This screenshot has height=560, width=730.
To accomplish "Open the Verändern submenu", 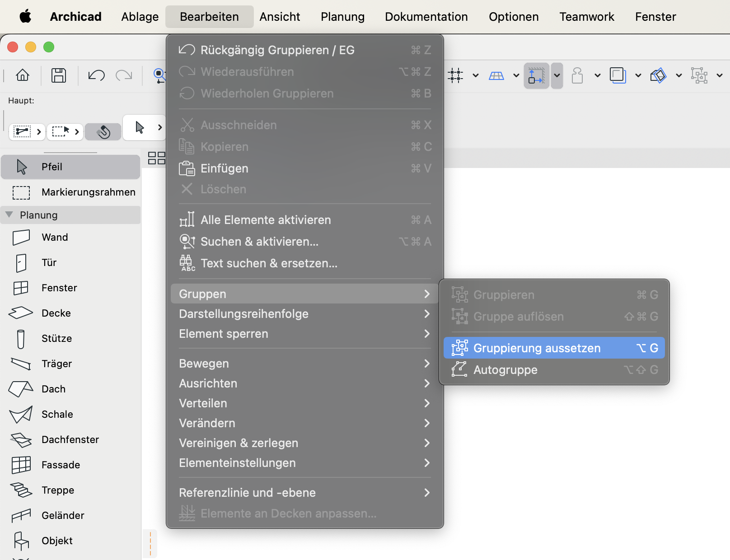I will pyautogui.click(x=304, y=423).
